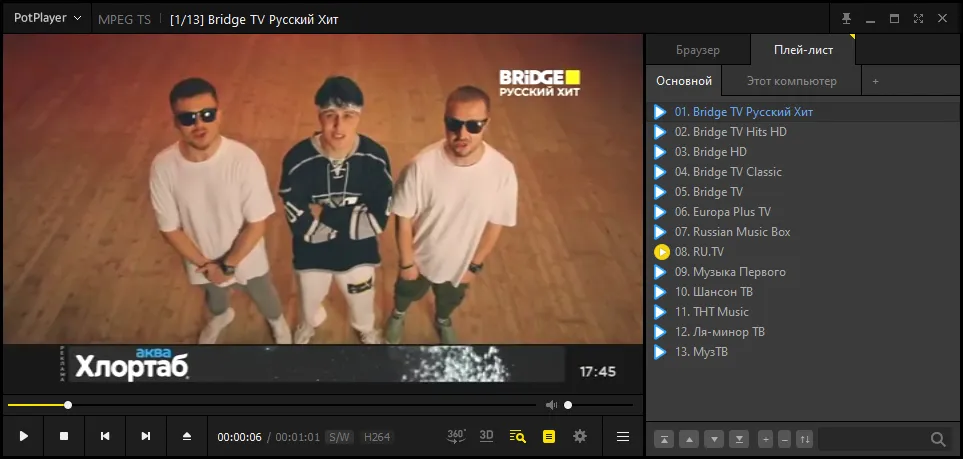The height and width of the screenshot is (459, 963).
Task: Select 08. RU.TV channel
Action: [x=804, y=251]
